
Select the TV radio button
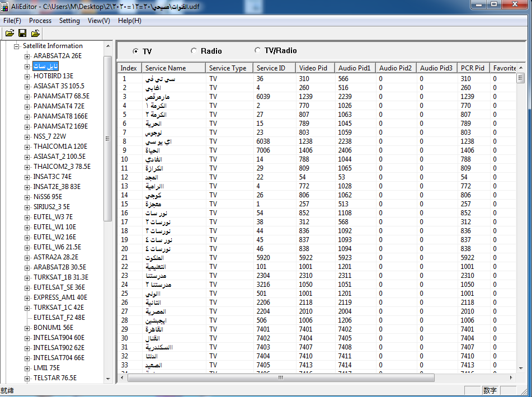(x=136, y=51)
